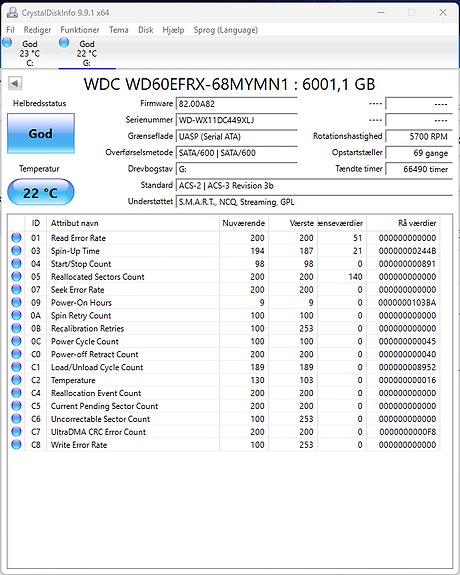Click status icon for Reallocation Event Count
The width and height of the screenshot is (460, 575).
click(16, 393)
